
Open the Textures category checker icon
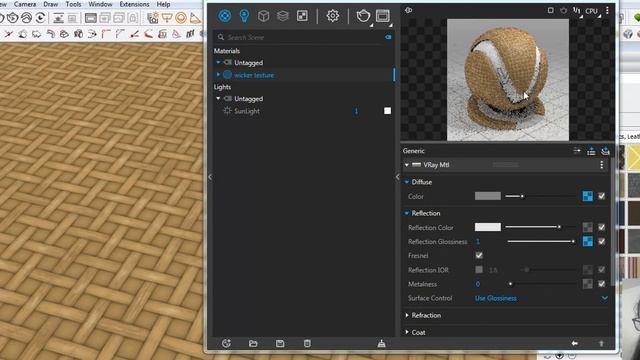point(302,16)
